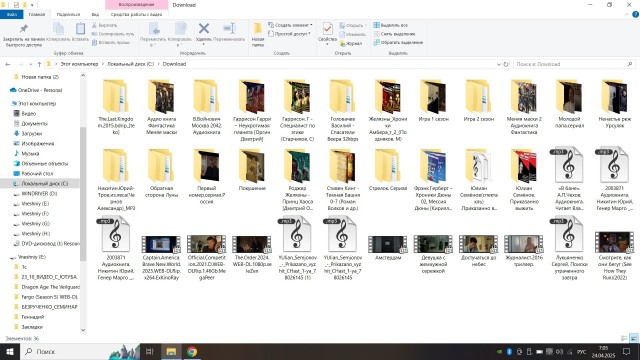Open the Файл (File) menu tab
640x360 pixels.
click(11, 14)
